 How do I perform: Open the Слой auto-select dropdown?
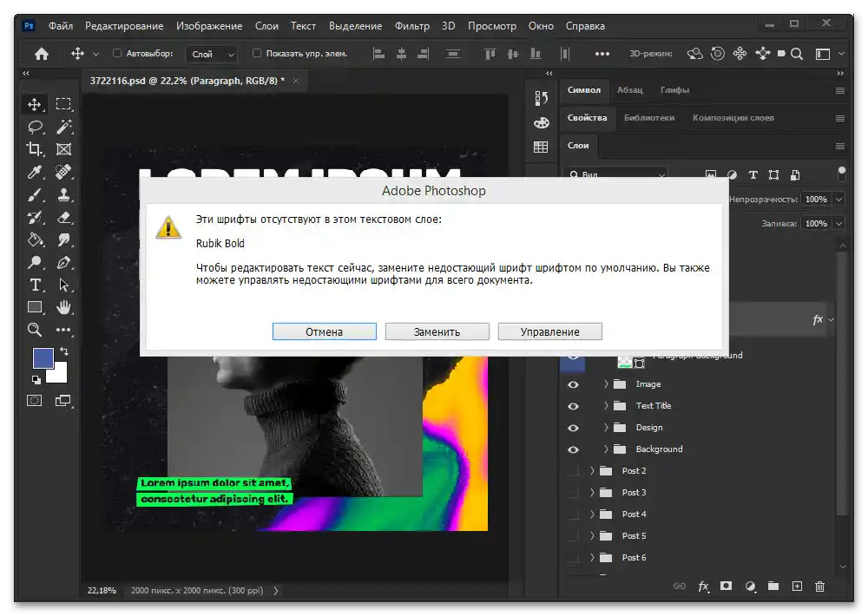pyautogui.click(x=212, y=54)
